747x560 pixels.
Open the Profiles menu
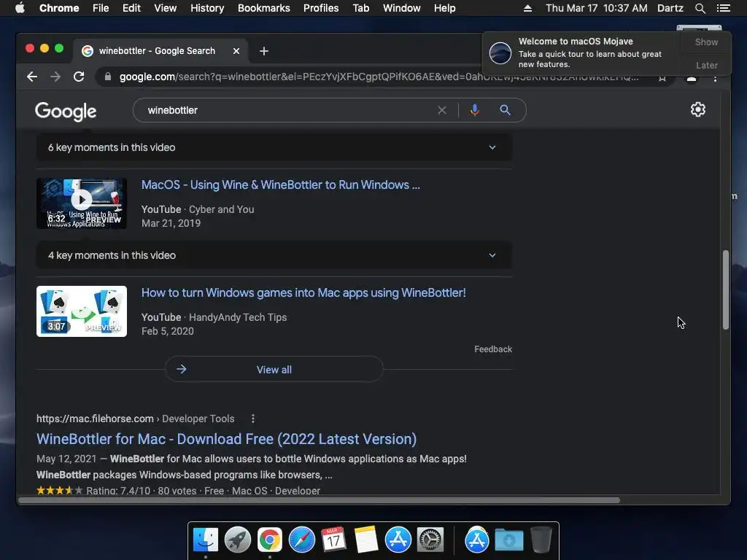point(321,8)
